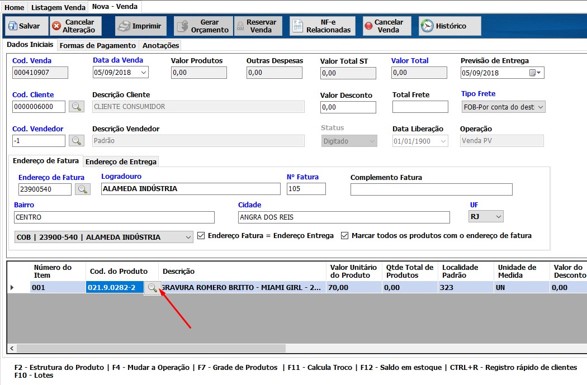Click the Outras Despesas field
Image resolution: width=587 pixels, height=385 pixels.
point(274,73)
